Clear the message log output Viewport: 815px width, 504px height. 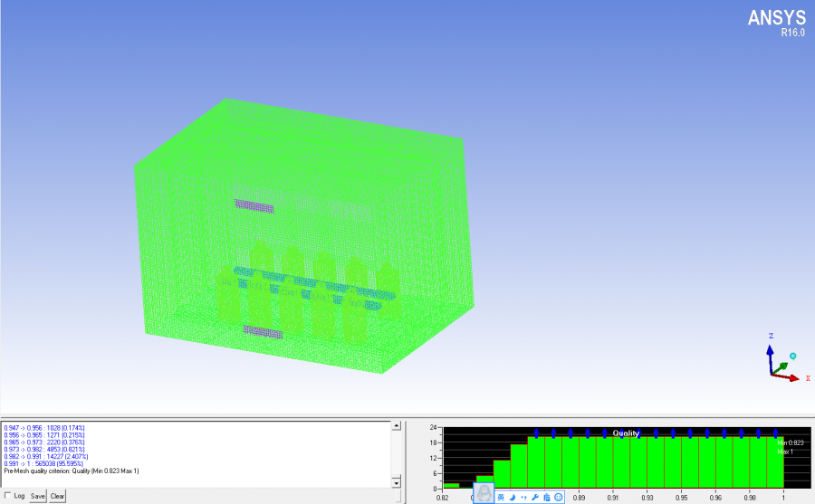click(57, 496)
